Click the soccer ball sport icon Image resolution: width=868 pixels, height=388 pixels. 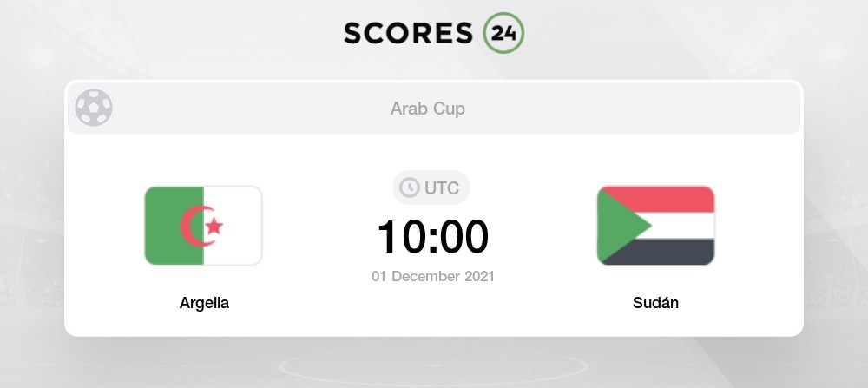pos(94,109)
